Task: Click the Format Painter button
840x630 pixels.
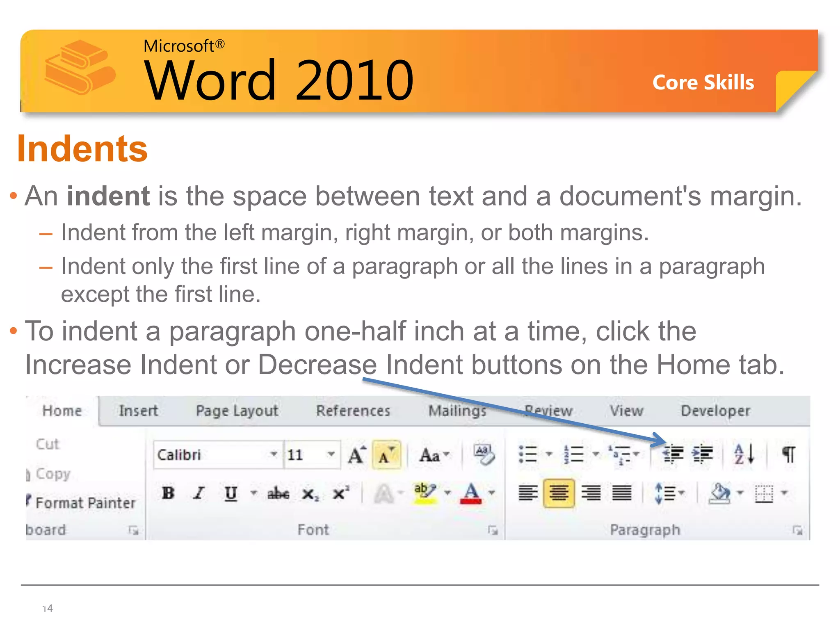Action: tap(81, 503)
